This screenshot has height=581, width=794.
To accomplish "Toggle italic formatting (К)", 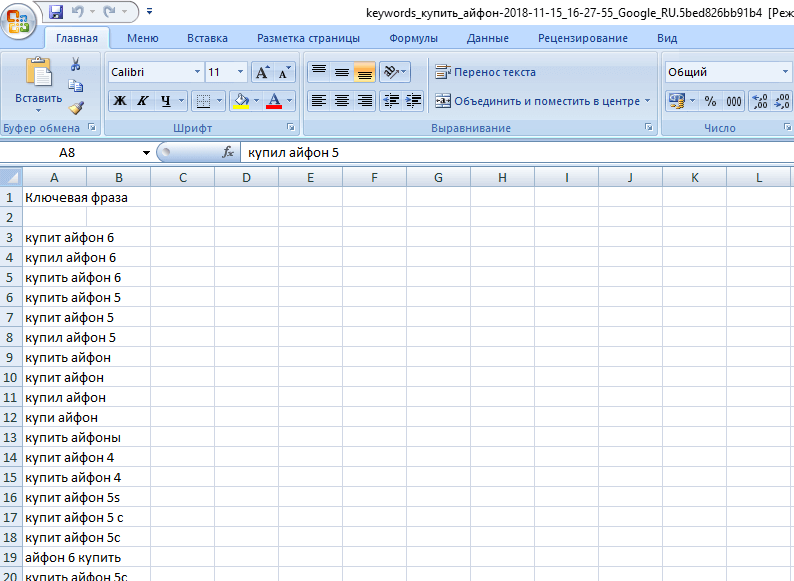I will point(143,101).
